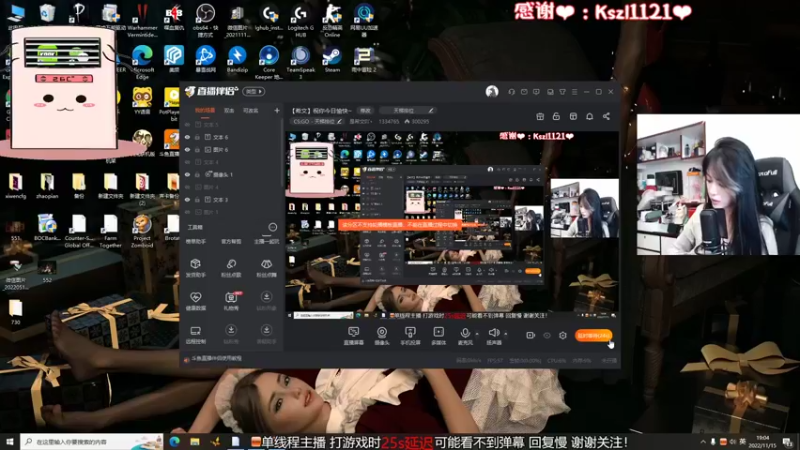
Task: Open the Steam desktop shortcut
Action: (332, 59)
